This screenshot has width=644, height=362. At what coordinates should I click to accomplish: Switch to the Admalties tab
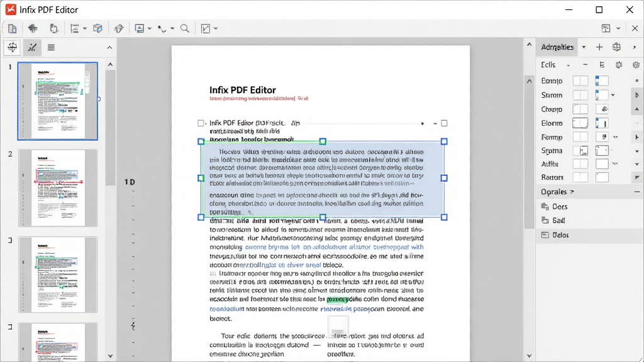557,47
